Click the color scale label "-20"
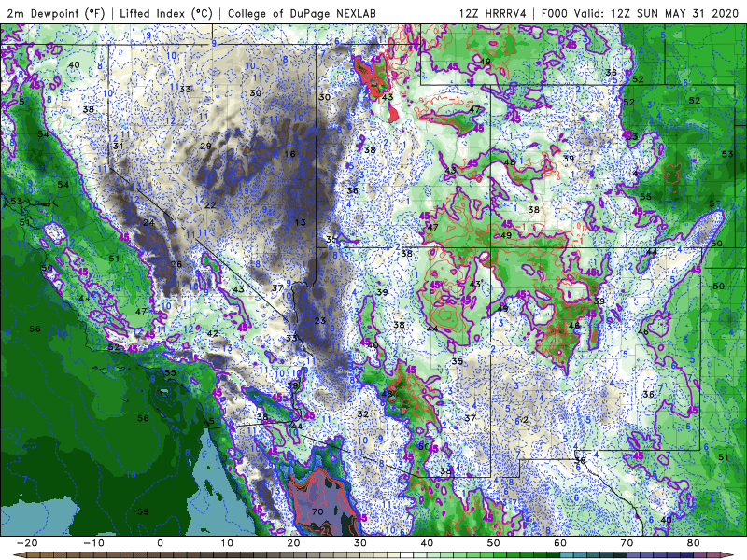Screen dimensions: 747x560 coord(27,543)
